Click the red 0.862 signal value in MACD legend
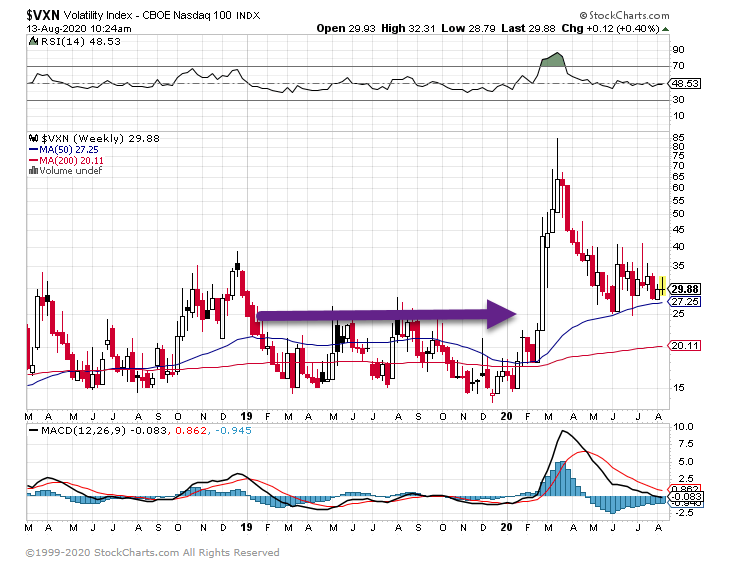This screenshot has width=734, height=563. click(191, 431)
